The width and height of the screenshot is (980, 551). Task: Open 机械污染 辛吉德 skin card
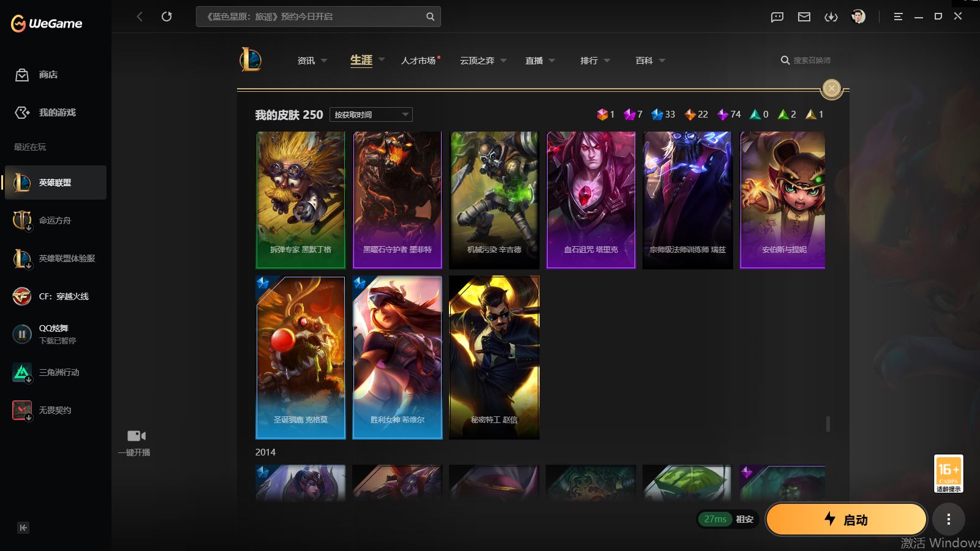coord(494,200)
